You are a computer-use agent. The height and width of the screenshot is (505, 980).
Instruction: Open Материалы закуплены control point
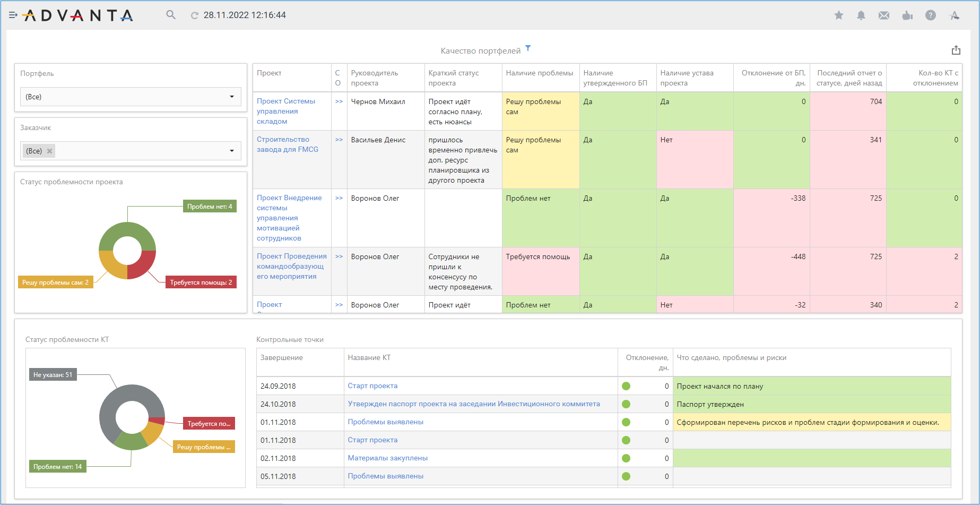coord(387,458)
